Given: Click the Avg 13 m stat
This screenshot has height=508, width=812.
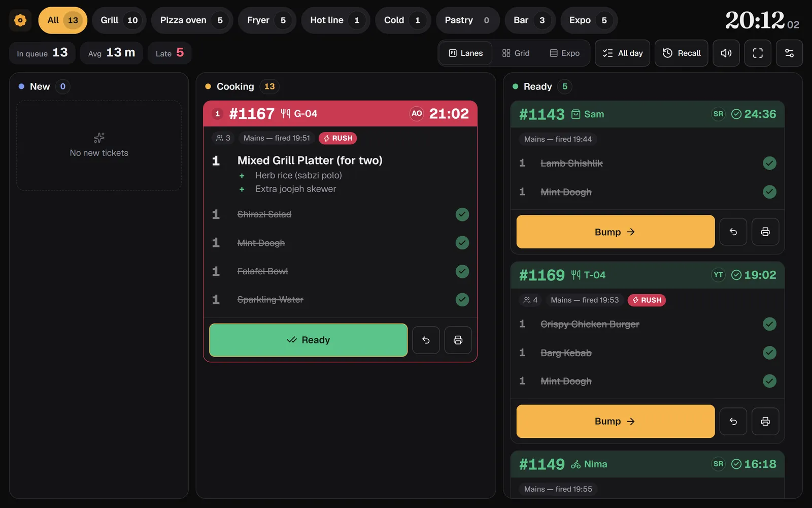Looking at the screenshot, I should tap(112, 53).
